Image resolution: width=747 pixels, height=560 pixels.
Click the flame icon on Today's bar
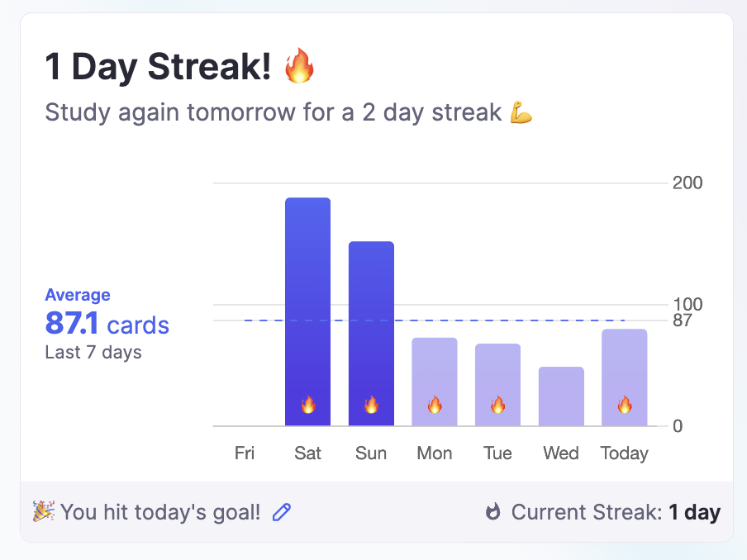pyautogui.click(x=624, y=405)
